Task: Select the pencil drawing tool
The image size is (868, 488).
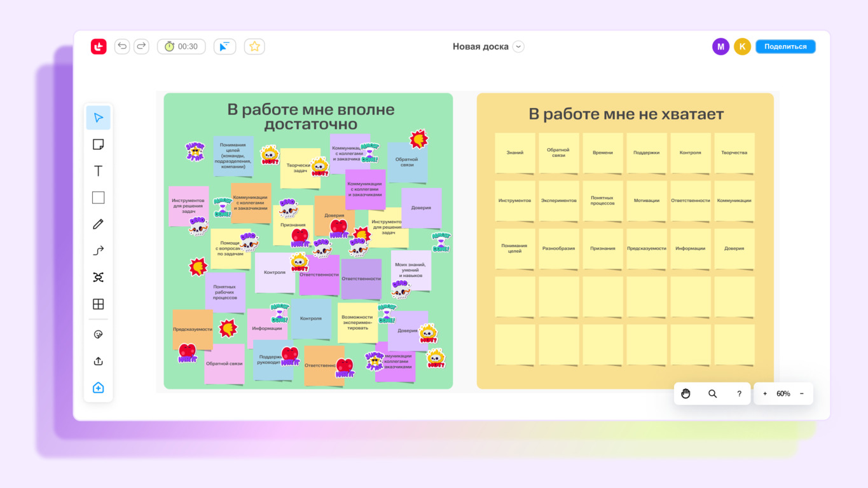Action: coord(98,224)
